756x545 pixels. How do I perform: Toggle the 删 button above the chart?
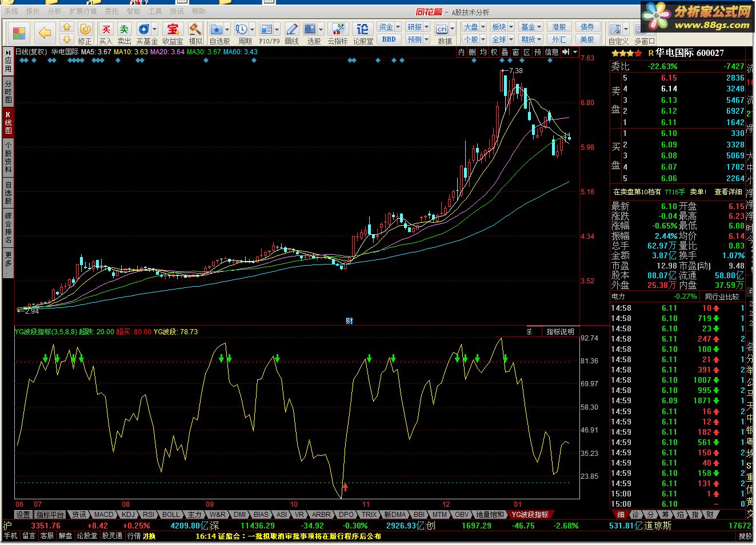[x=472, y=52]
